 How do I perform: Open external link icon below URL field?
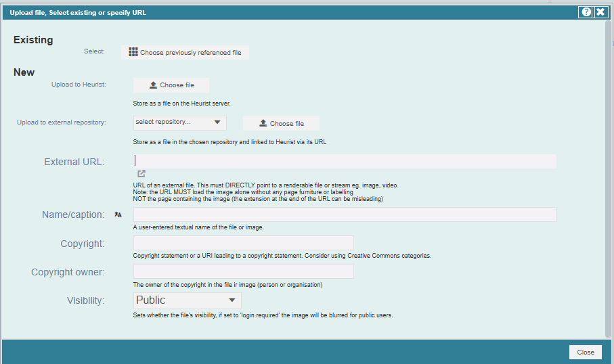pos(141,173)
